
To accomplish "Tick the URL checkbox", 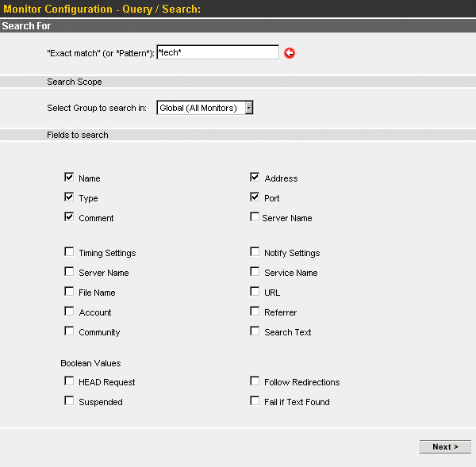I will point(255,291).
